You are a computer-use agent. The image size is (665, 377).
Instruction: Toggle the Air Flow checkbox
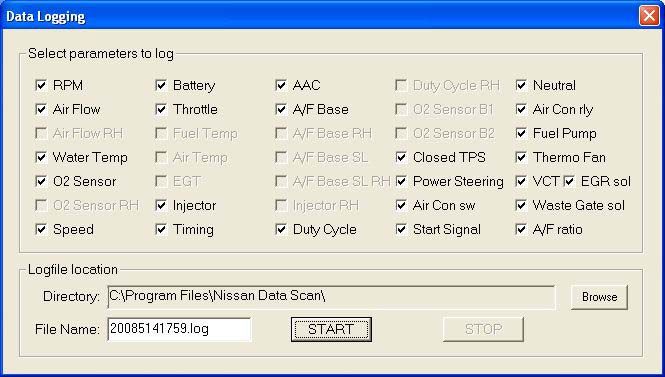point(41,109)
